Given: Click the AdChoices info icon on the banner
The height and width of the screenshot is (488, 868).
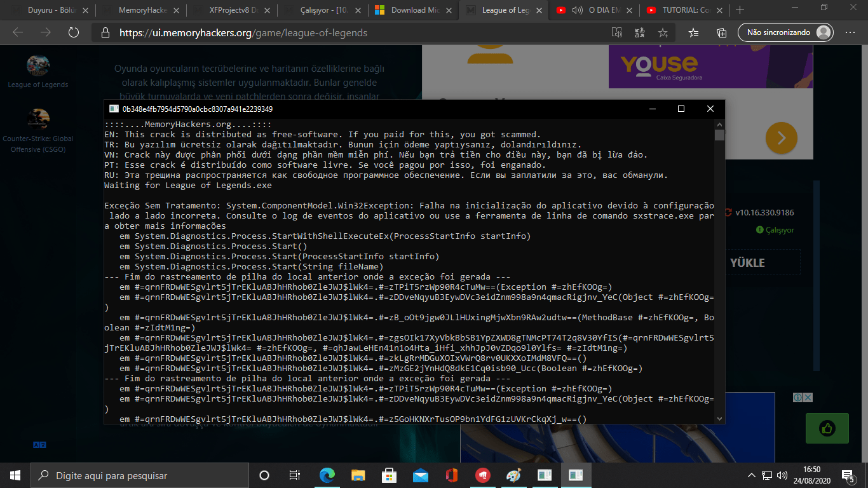Looking at the screenshot, I should pyautogui.click(x=797, y=398).
